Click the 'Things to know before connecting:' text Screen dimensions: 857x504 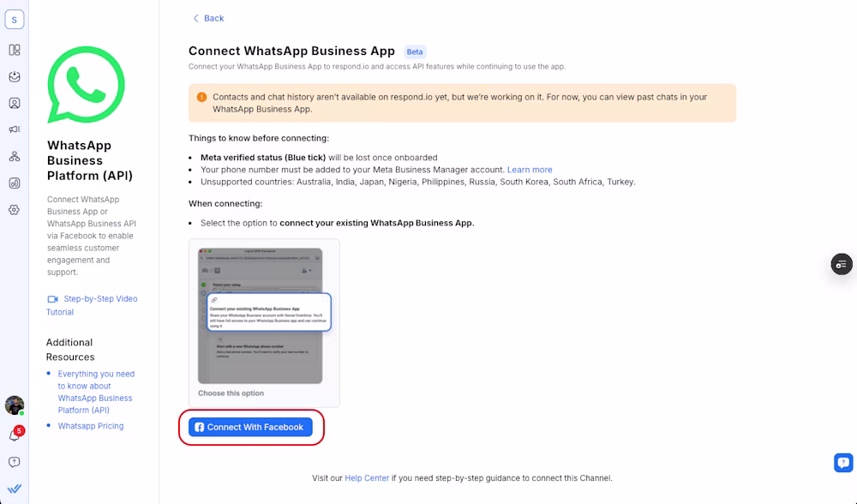tap(259, 138)
